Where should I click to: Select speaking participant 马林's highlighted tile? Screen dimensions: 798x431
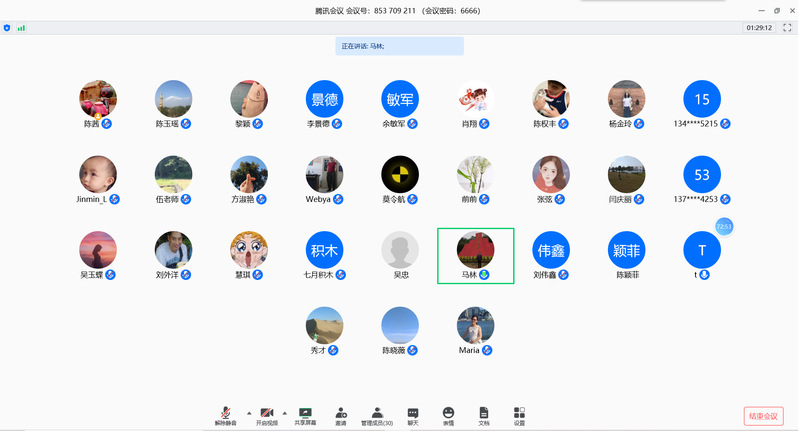tap(476, 255)
